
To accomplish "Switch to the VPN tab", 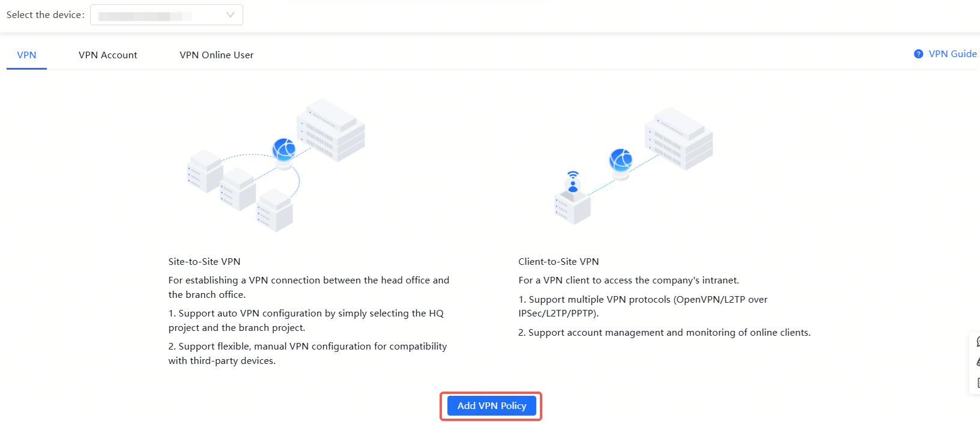I will coord(26,55).
